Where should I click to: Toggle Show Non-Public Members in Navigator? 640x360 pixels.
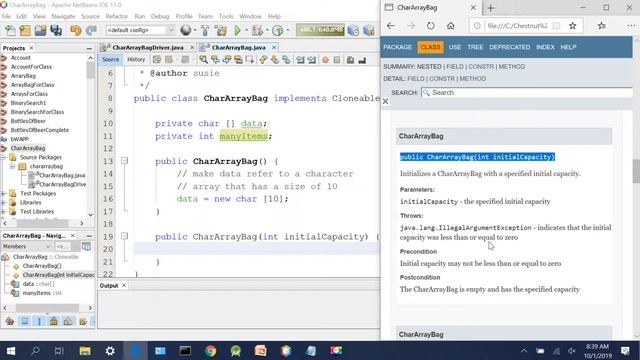[x=53, y=321]
